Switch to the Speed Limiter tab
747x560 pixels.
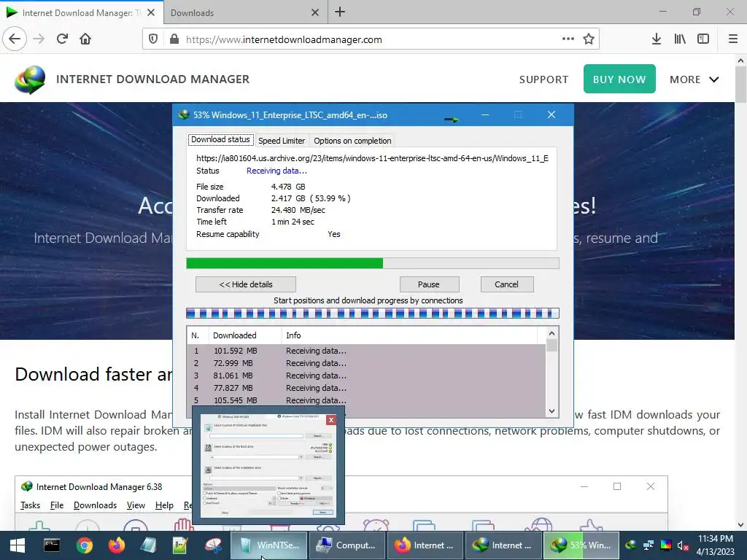click(282, 141)
